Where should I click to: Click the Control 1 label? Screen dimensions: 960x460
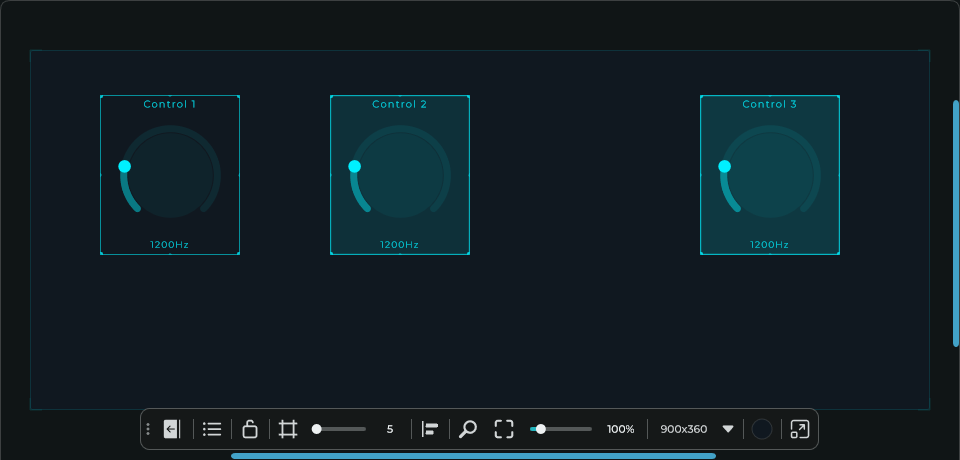[170, 105]
